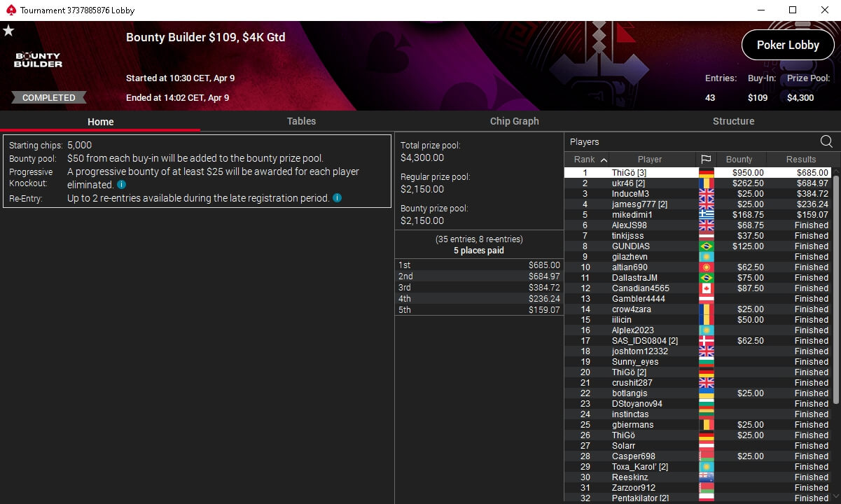Switch to the Tables tab
Image resolution: width=841 pixels, height=504 pixels.
pos(301,121)
